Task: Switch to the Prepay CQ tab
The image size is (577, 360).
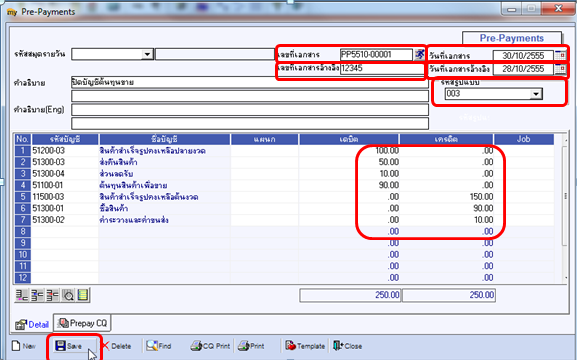Action: pyautogui.click(x=82, y=323)
